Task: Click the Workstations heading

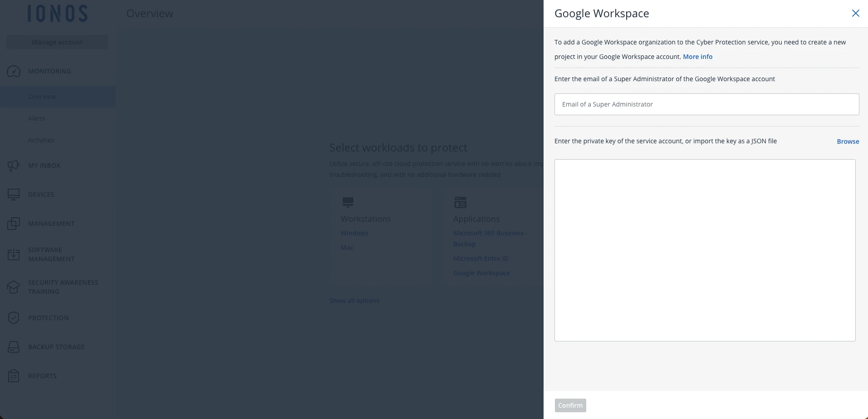Action: point(366,219)
